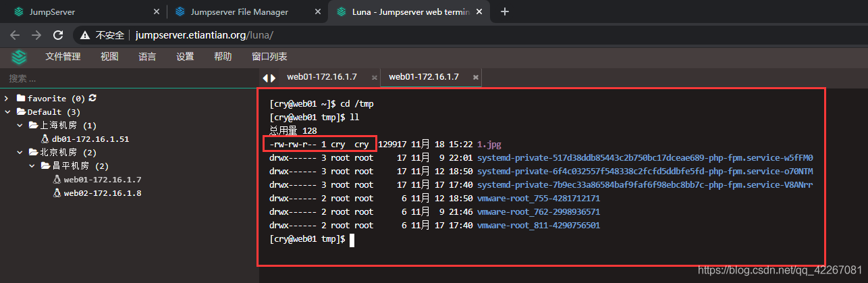Viewport: 868px width, 283px height.
Task: Click browser back arrow
Action: [x=16, y=34]
